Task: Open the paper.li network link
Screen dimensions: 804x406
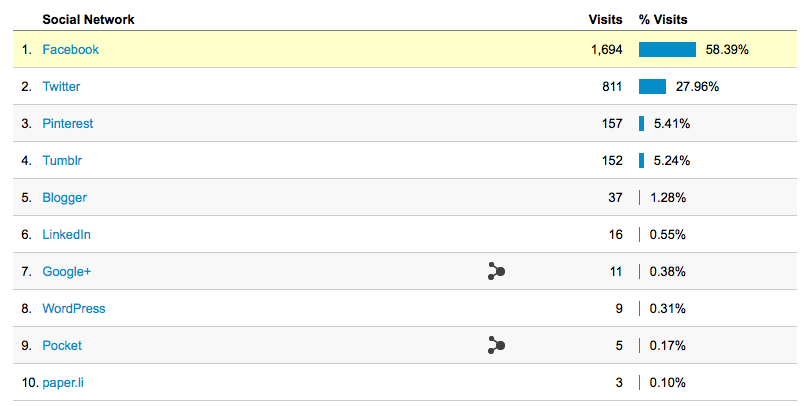Action: (63, 383)
